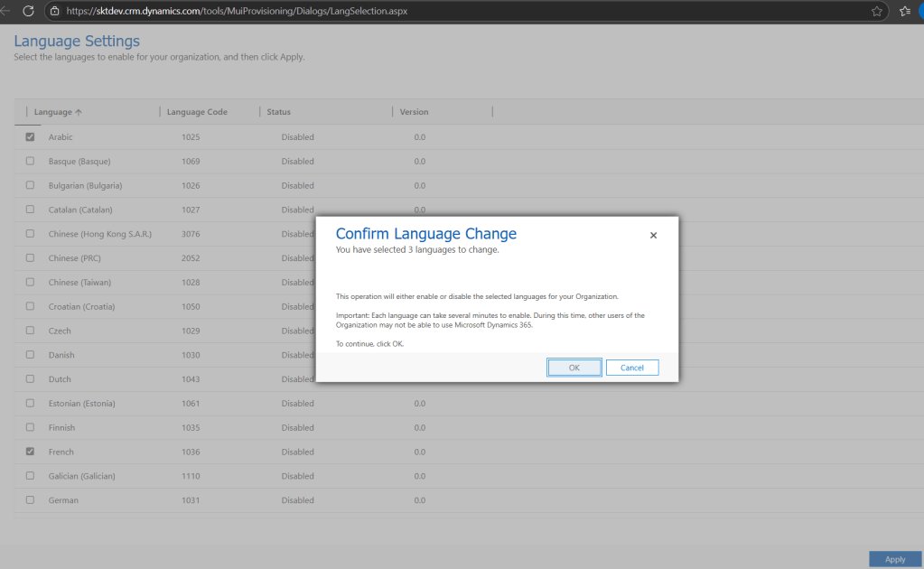
Task: Sort by the Status column header
Action: [278, 112]
